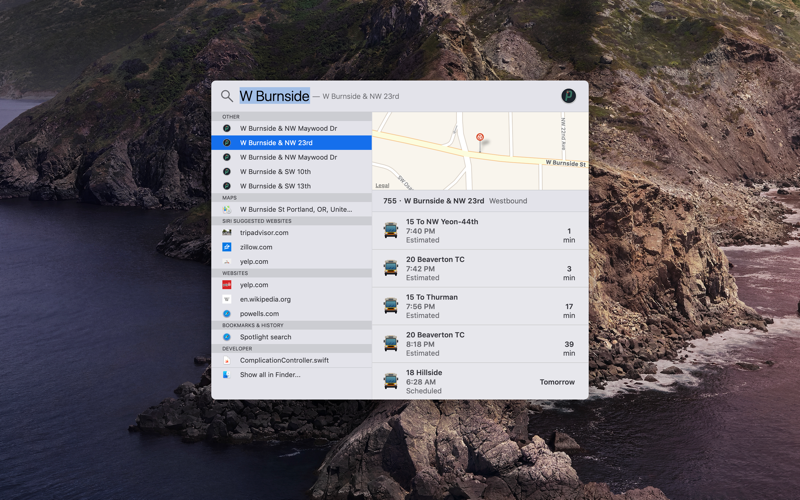800x500 pixels.
Task: Select the W Burnside & NW 23rd result
Action: pyautogui.click(x=291, y=143)
